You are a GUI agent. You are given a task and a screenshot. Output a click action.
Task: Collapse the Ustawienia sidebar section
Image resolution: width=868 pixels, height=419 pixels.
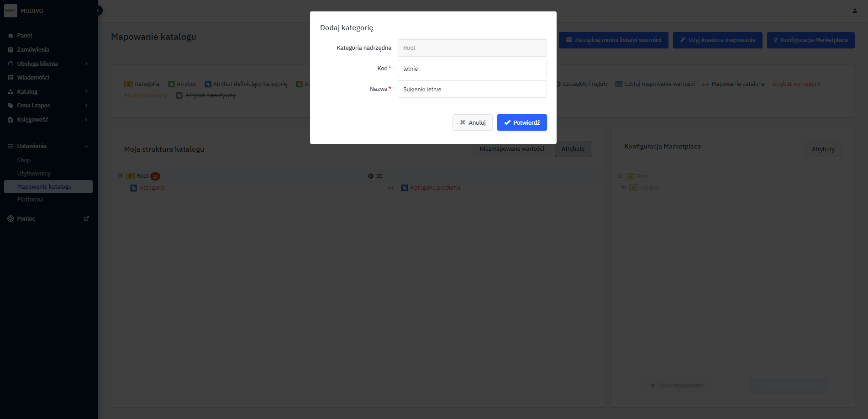pos(86,146)
